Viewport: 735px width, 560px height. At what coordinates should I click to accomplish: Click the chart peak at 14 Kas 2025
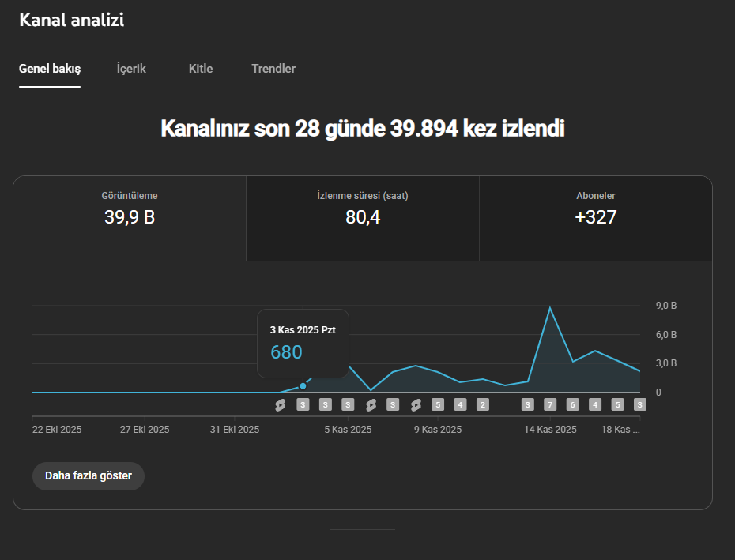click(x=550, y=307)
